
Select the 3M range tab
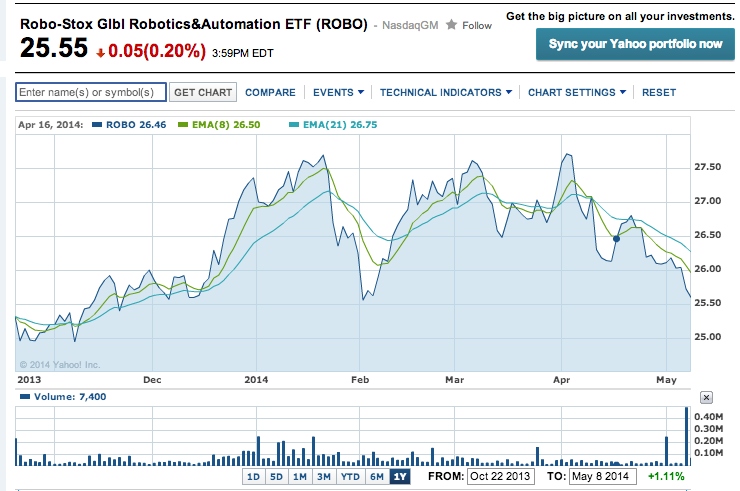click(x=324, y=476)
